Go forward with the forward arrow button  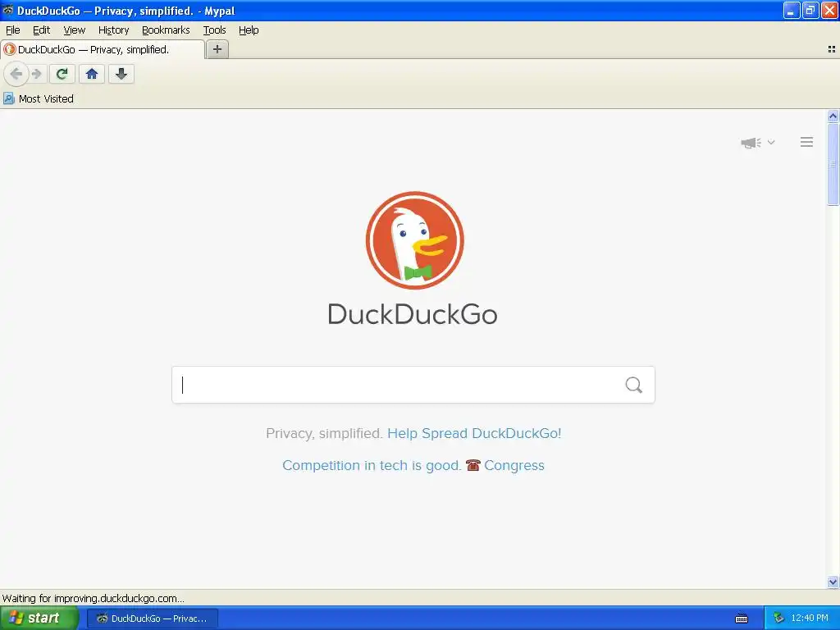(x=36, y=74)
